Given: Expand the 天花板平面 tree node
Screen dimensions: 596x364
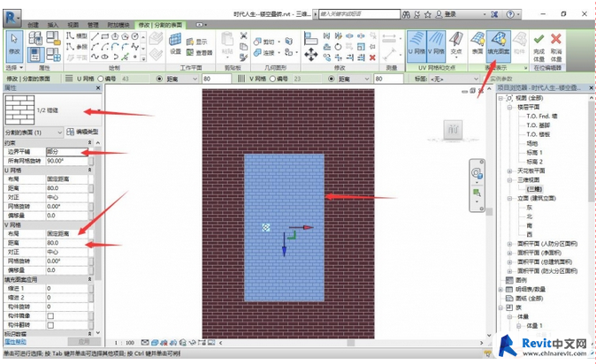Looking at the screenshot, I should click(509, 171).
